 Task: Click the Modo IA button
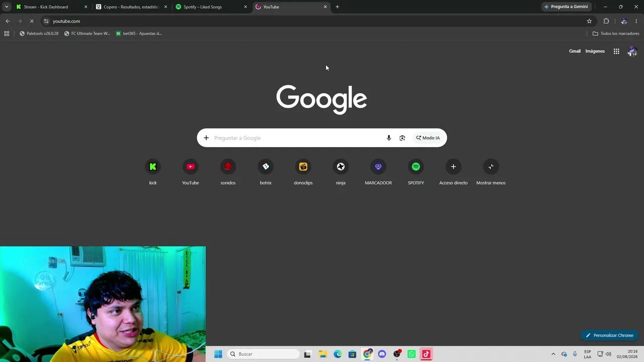(x=428, y=138)
